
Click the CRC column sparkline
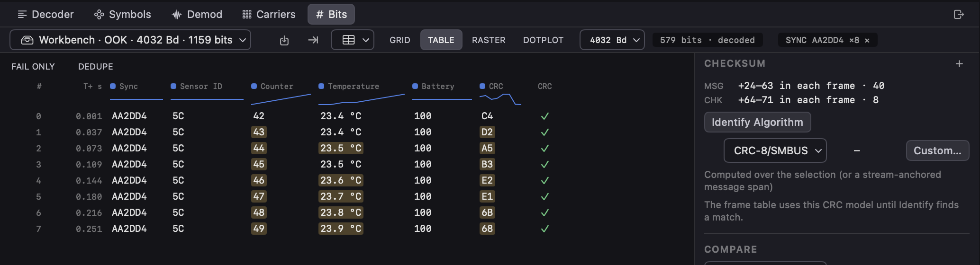pos(500,99)
